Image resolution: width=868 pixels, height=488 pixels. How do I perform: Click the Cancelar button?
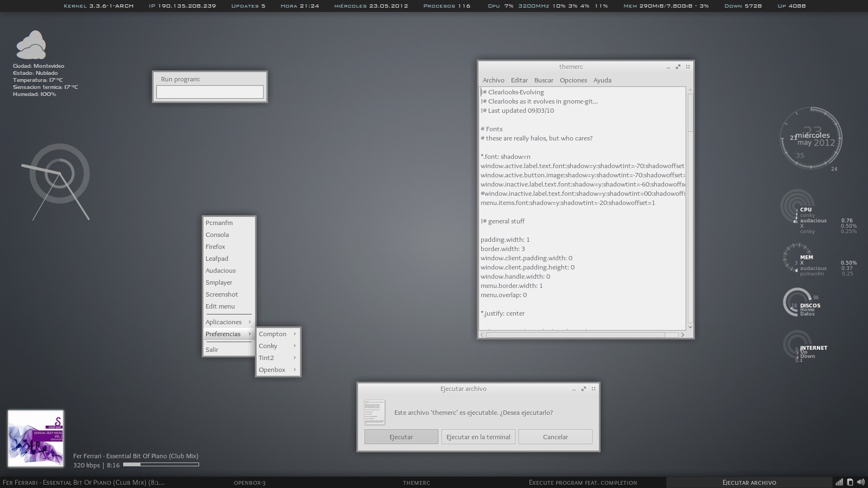(x=556, y=437)
